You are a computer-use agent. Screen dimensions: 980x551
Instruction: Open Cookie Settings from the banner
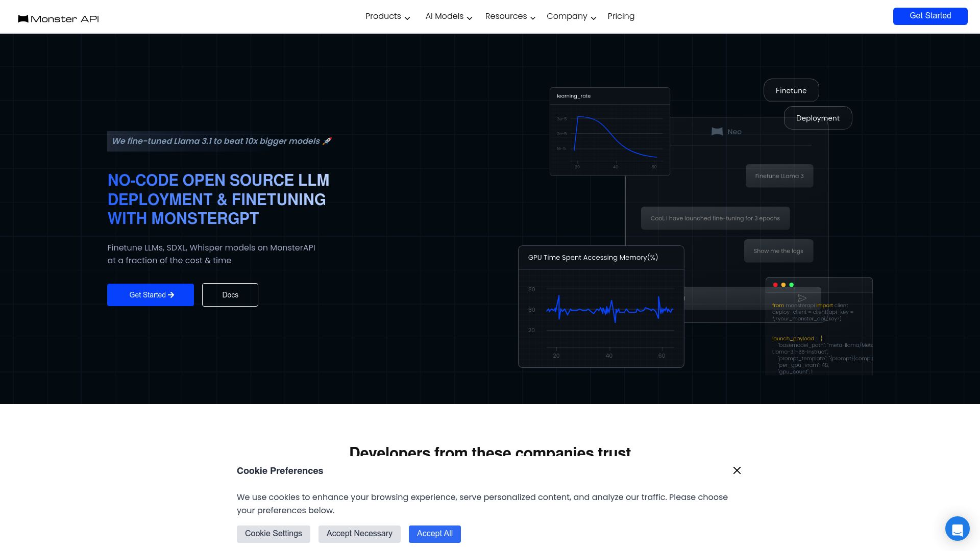click(x=273, y=534)
